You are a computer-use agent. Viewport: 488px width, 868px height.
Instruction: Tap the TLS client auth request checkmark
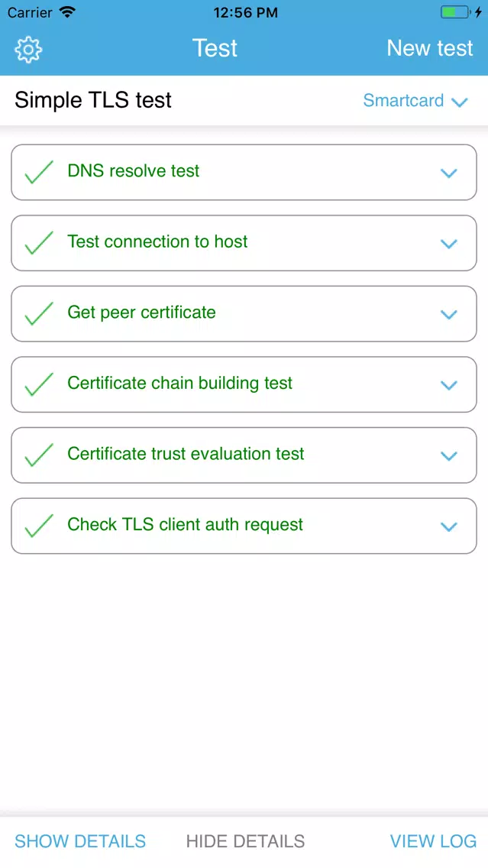click(x=39, y=526)
